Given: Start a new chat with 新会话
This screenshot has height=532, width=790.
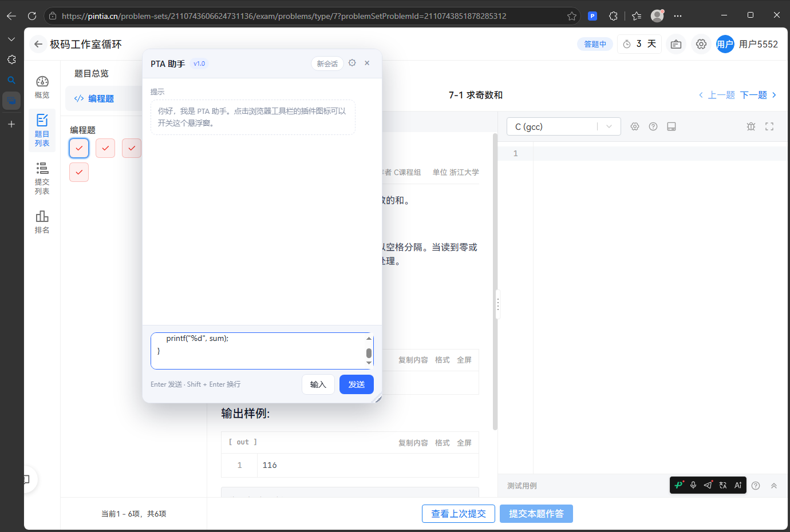Looking at the screenshot, I should [327, 63].
